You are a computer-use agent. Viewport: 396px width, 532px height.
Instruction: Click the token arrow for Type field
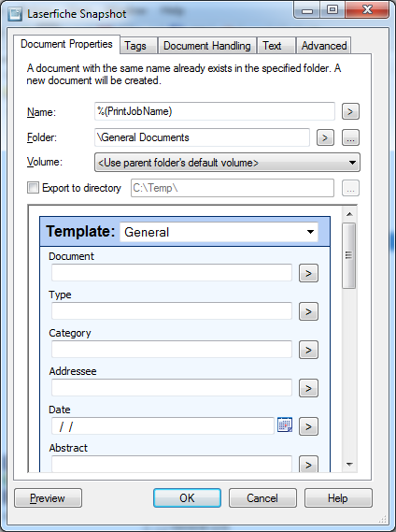(x=308, y=311)
